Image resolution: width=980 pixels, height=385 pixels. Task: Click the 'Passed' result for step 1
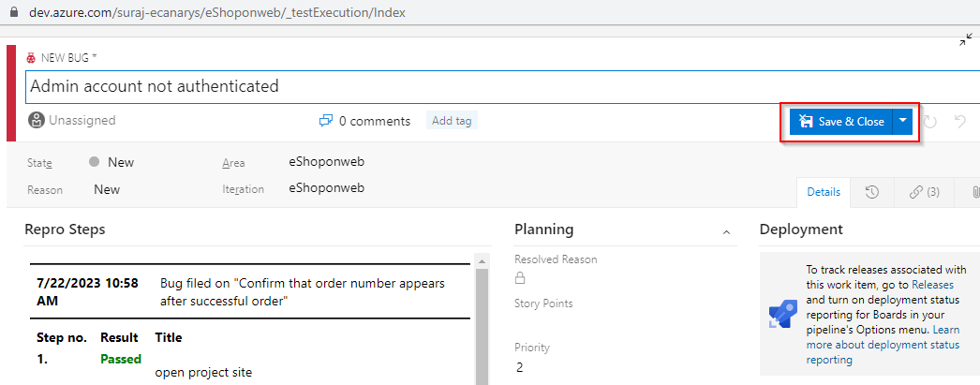pos(121,360)
